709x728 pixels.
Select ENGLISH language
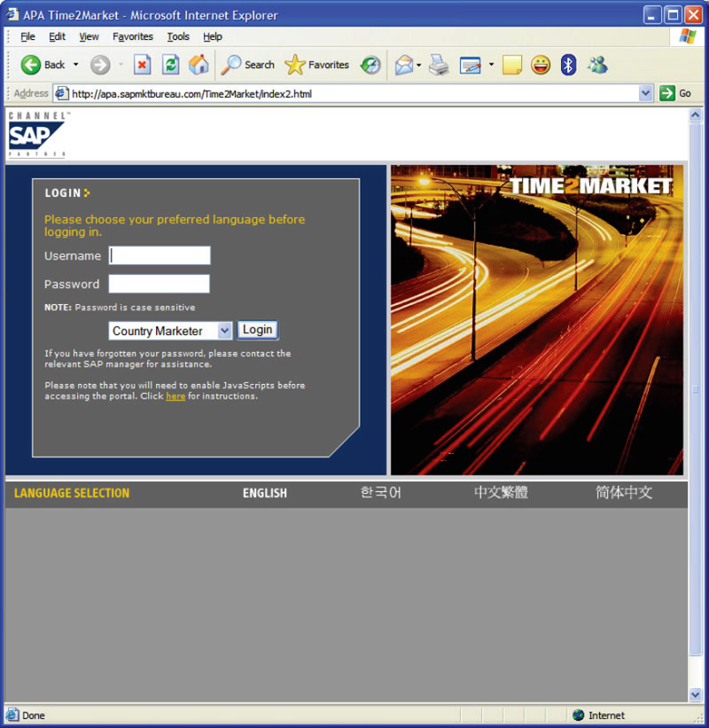point(264,493)
